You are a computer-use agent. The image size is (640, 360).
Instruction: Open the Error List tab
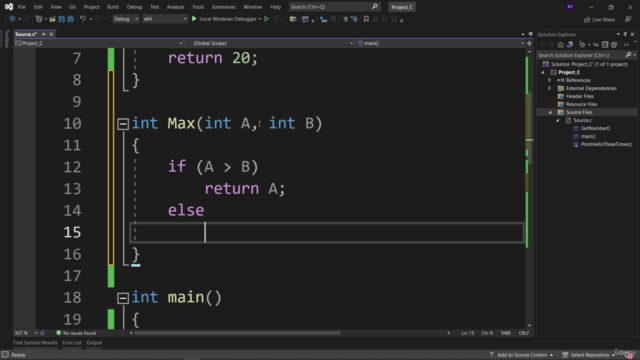72,343
